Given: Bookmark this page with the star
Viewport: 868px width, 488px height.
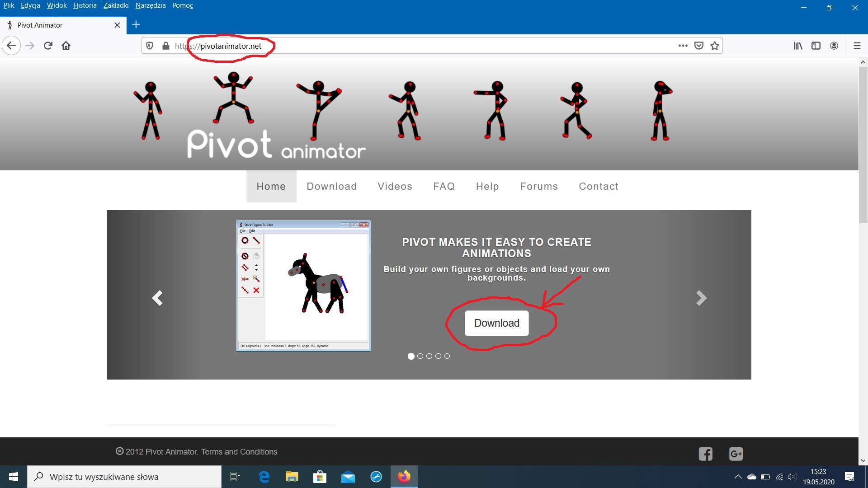Looking at the screenshot, I should click(x=715, y=46).
